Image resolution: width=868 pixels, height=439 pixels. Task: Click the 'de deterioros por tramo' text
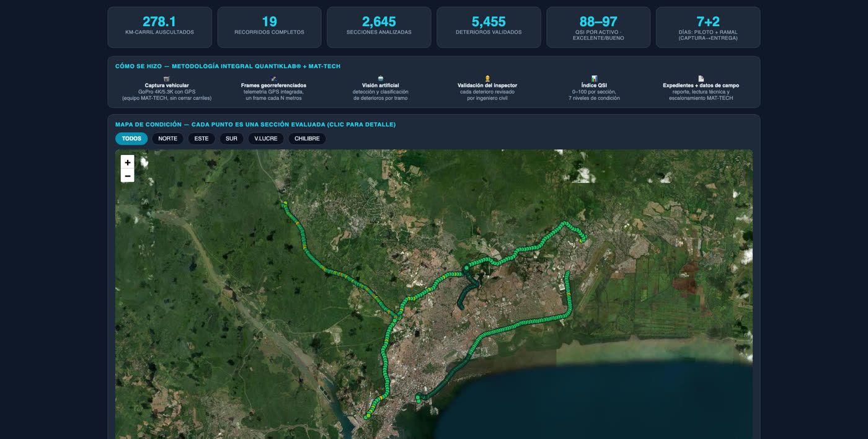pos(381,98)
